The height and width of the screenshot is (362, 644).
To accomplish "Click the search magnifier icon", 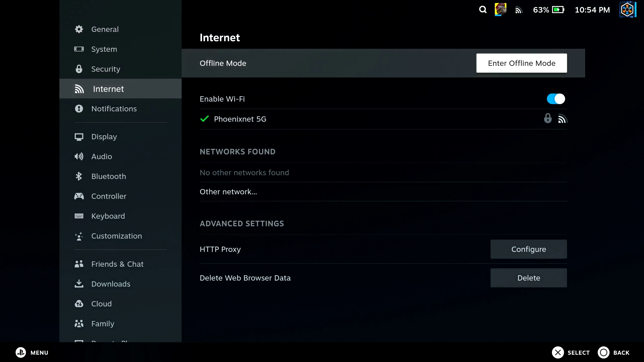I will pos(483,10).
